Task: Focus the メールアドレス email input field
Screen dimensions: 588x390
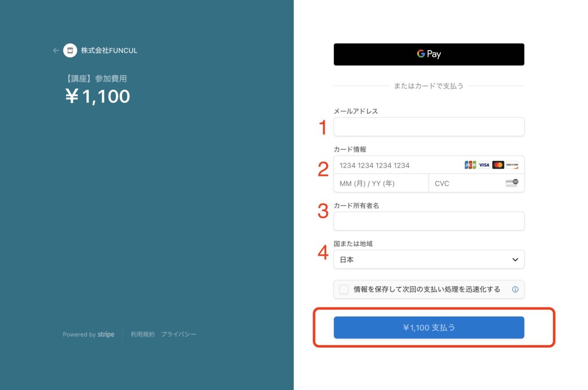Action: pos(429,127)
